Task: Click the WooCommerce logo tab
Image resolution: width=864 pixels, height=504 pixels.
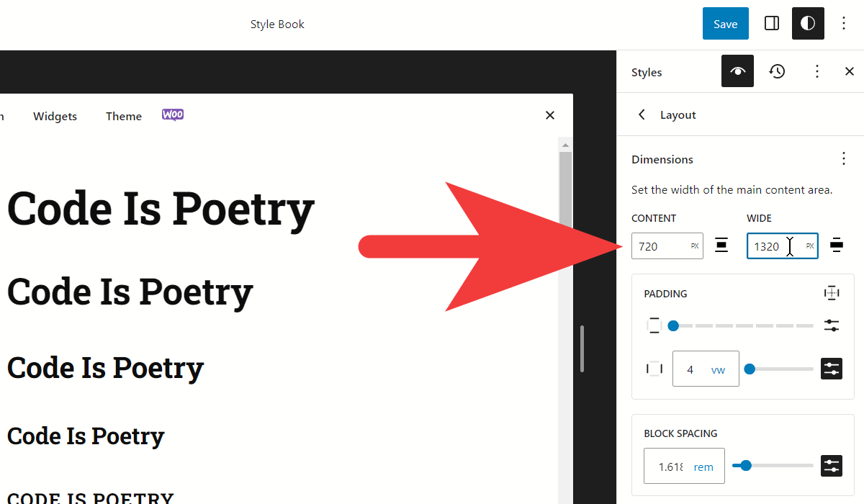Action: pos(173,115)
